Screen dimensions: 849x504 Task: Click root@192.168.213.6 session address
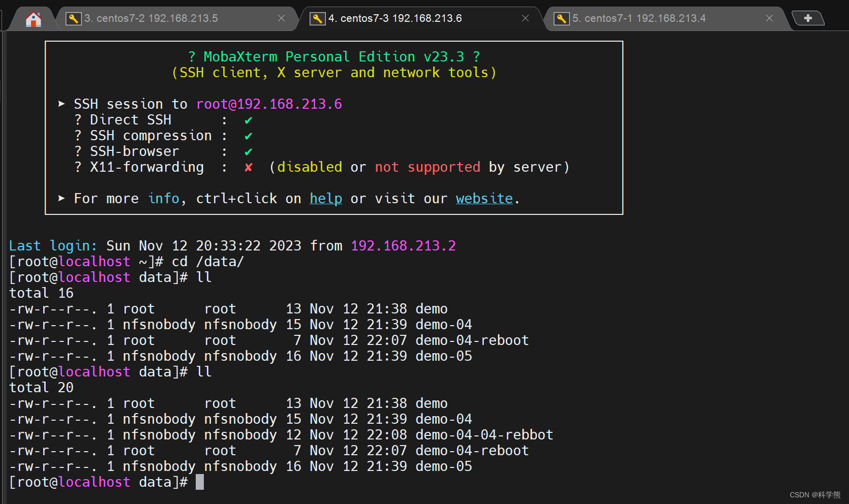pyautogui.click(x=269, y=104)
